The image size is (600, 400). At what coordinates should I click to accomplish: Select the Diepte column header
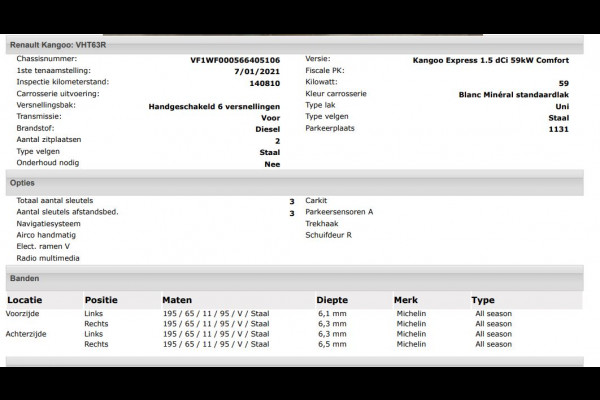point(332,299)
